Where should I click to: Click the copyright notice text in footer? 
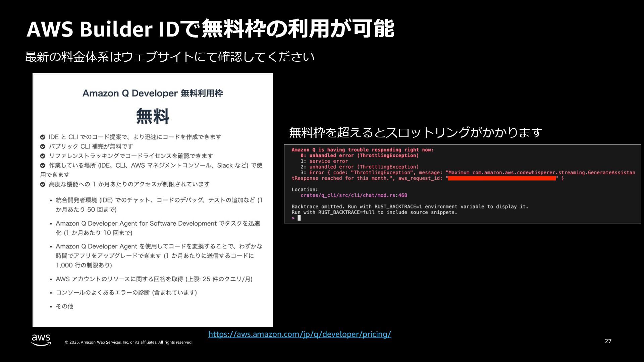point(128,342)
